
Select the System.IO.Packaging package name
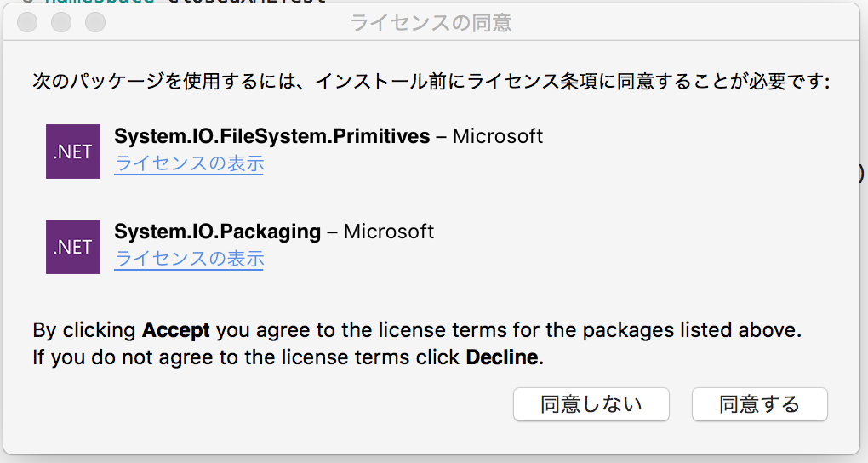point(218,232)
